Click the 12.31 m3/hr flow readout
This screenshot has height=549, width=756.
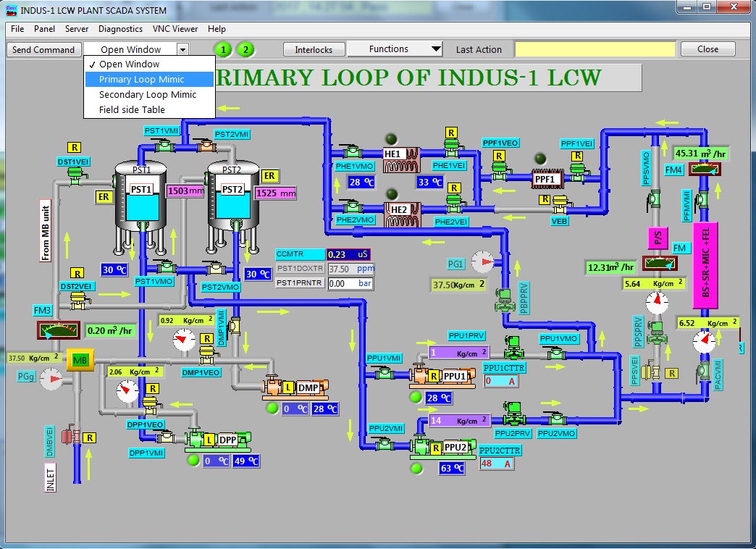click(611, 267)
